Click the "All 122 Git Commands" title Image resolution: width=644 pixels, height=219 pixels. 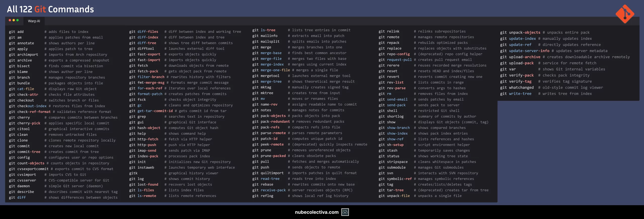(x=50, y=9)
